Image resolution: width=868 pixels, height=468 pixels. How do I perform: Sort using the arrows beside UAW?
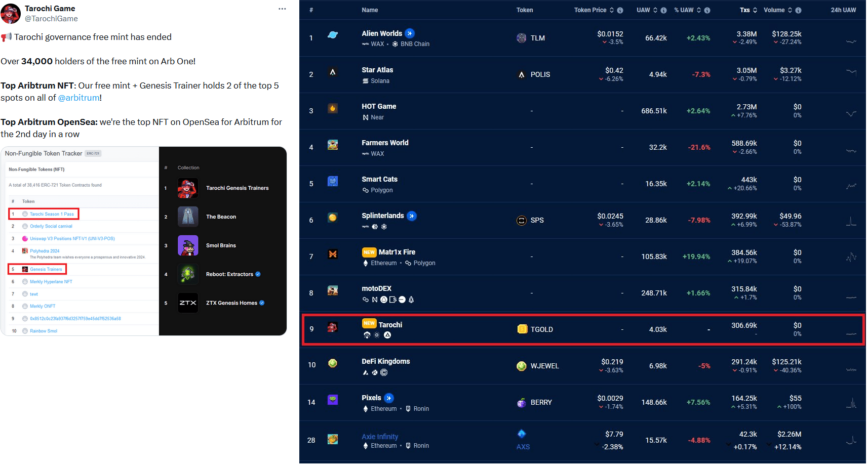coord(655,10)
